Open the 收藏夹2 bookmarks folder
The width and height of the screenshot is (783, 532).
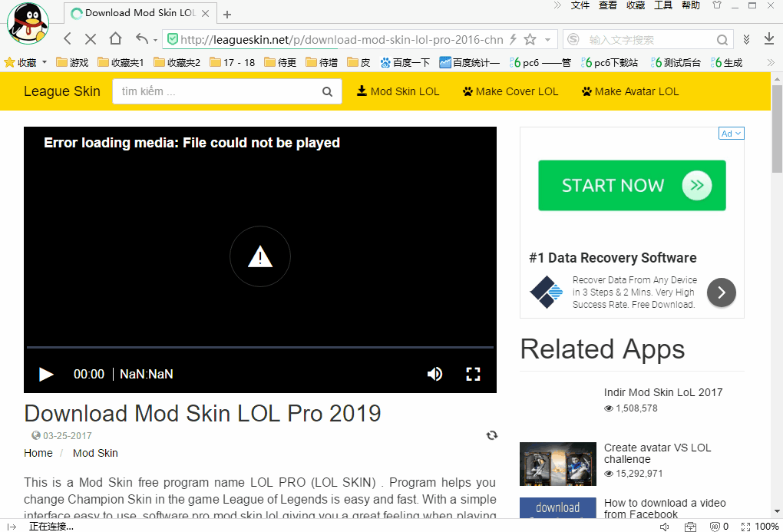[177, 62]
